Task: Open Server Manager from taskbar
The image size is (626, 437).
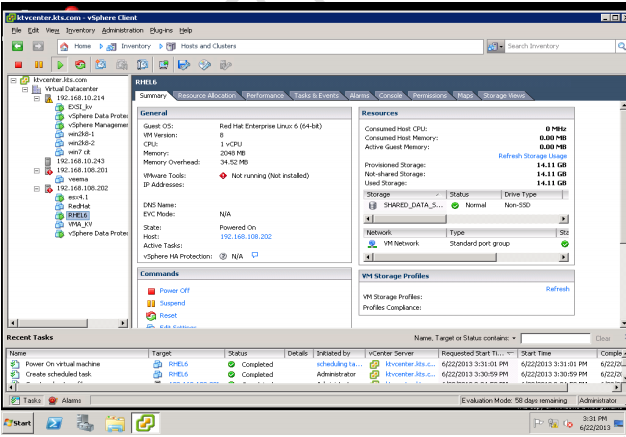Action: (85, 423)
